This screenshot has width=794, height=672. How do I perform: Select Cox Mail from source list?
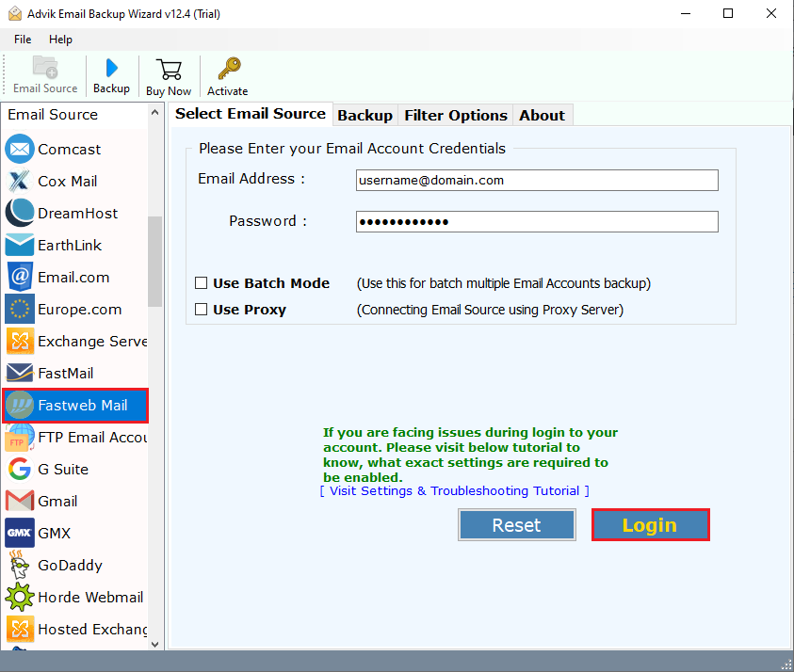pyautogui.click(x=75, y=181)
